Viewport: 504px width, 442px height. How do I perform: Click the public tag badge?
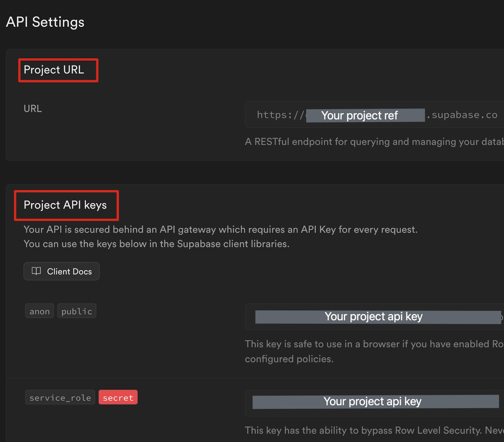coord(77,311)
